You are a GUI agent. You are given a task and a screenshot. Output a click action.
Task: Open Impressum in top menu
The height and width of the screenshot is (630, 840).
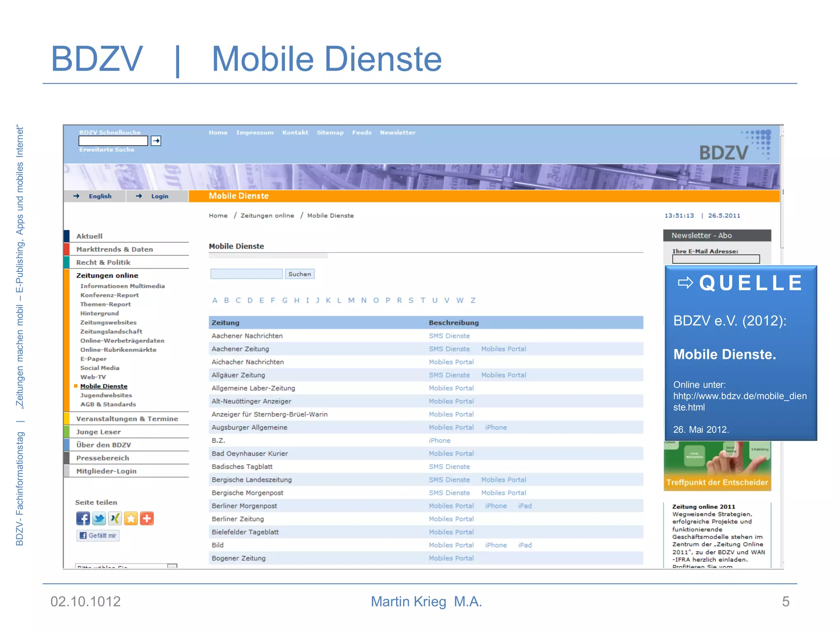coord(255,132)
